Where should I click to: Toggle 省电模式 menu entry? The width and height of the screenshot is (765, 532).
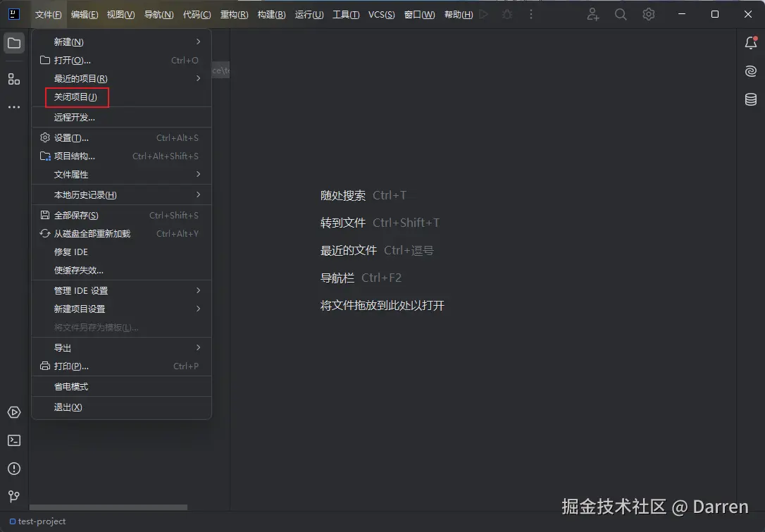(x=121, y=387)
